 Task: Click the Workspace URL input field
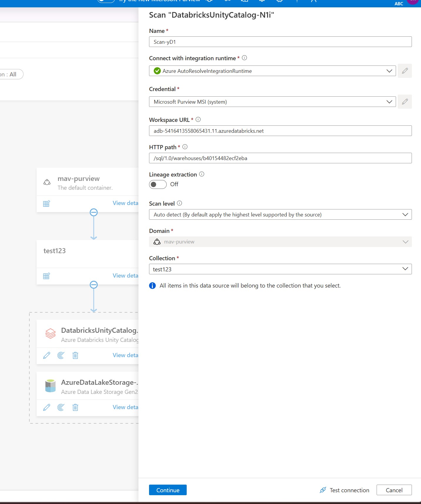[280, 131]
